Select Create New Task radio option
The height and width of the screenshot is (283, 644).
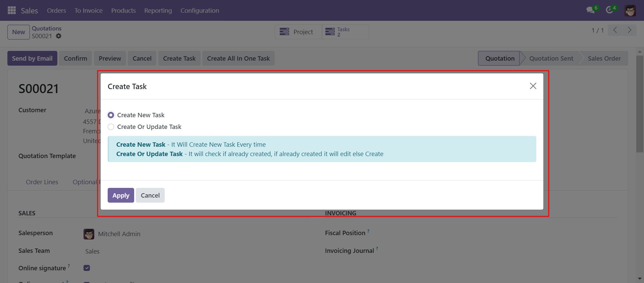[111, 115]
